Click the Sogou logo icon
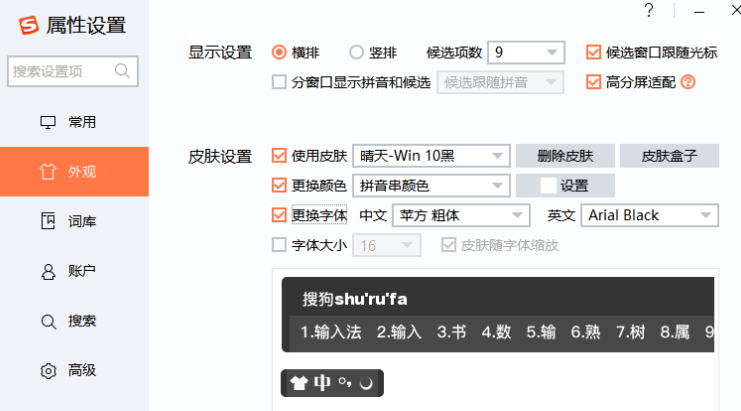 pos(29,26)
